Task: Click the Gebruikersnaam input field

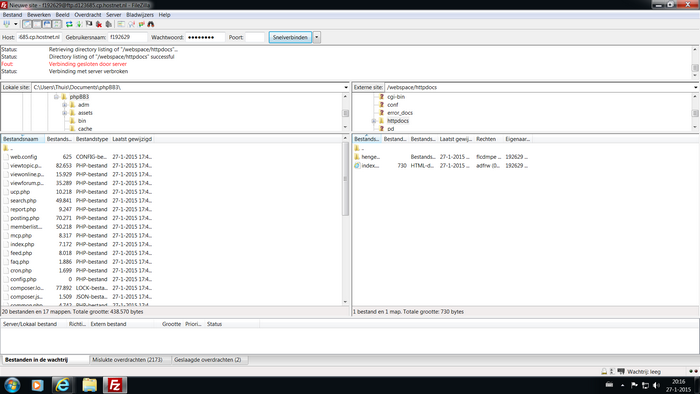Action: pos(127,37)
